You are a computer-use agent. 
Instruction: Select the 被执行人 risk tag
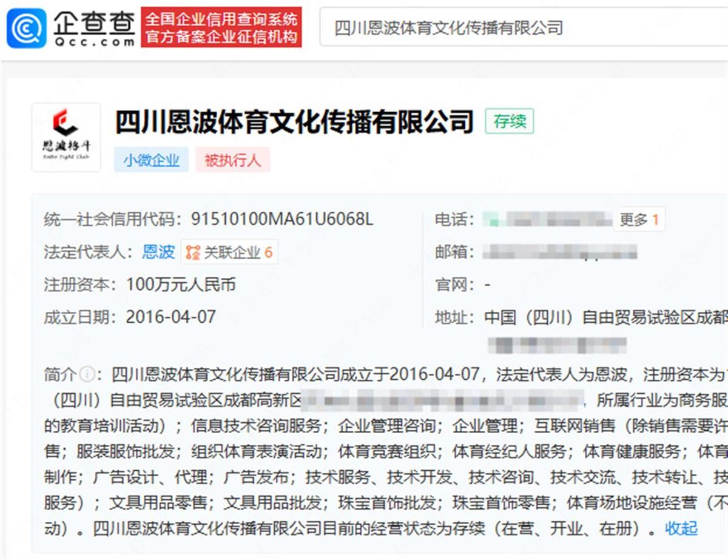pyautogui.click(x=232, y=160)
